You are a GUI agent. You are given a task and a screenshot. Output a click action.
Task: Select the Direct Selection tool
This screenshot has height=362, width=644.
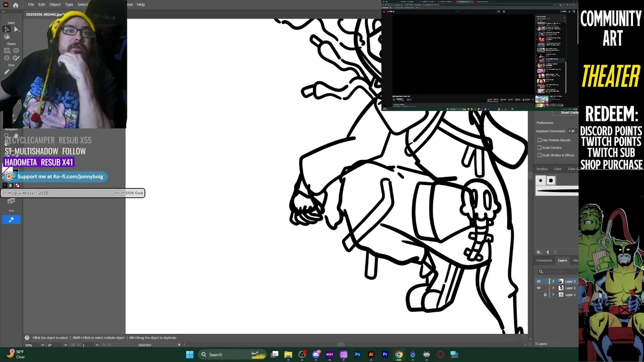(16, 29)
